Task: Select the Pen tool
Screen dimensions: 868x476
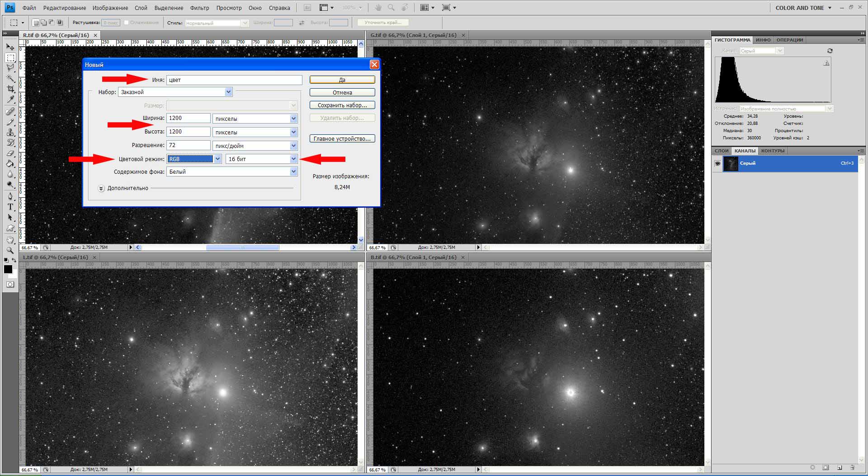Action: tap(10, 196)
